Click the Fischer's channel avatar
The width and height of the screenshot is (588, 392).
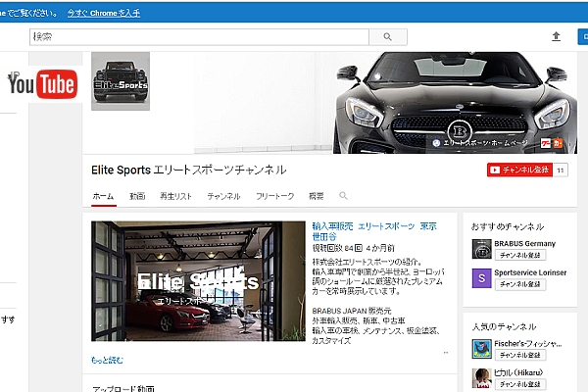tap(481, 349)
